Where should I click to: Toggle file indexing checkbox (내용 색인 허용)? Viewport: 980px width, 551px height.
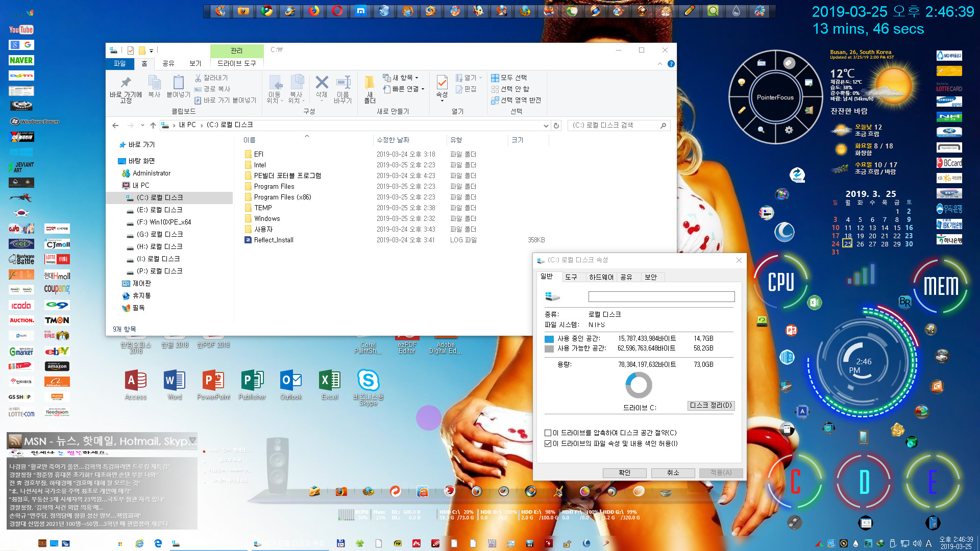(548, 443)
